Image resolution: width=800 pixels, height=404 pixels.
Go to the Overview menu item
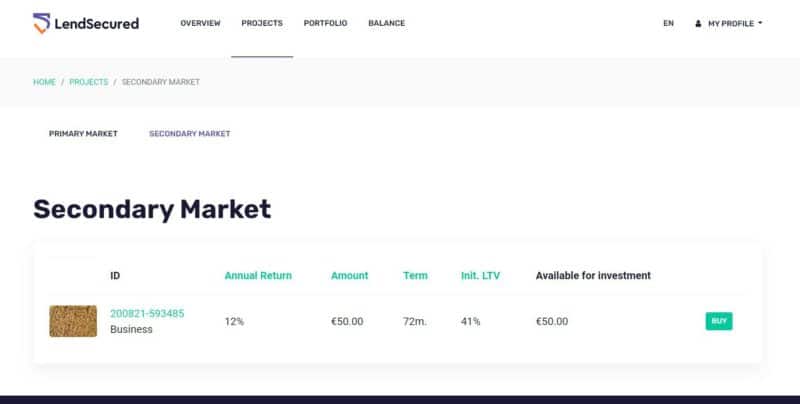point(201,23)
